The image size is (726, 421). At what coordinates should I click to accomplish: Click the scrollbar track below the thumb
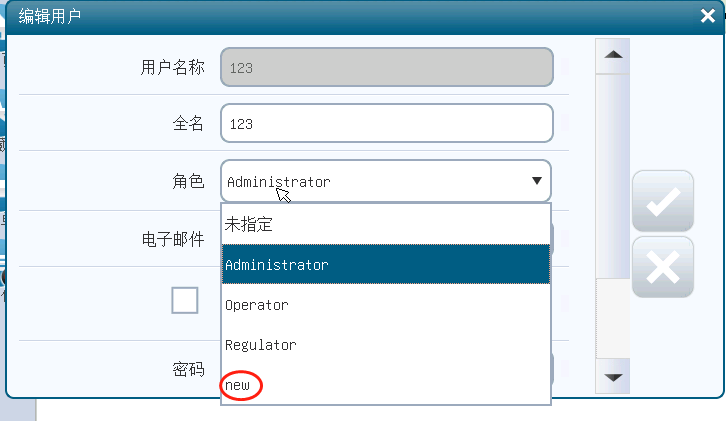point(613,320)
